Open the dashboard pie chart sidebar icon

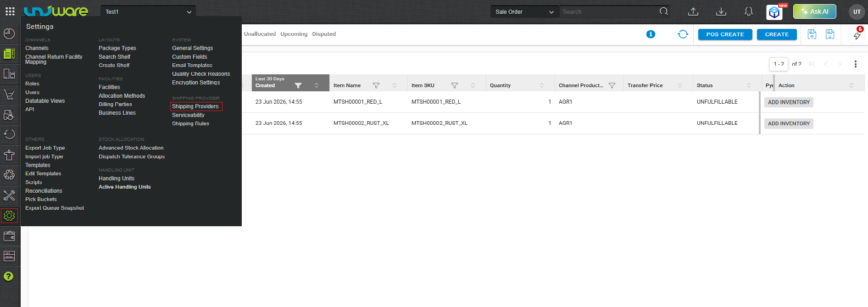tap(9, 33)
